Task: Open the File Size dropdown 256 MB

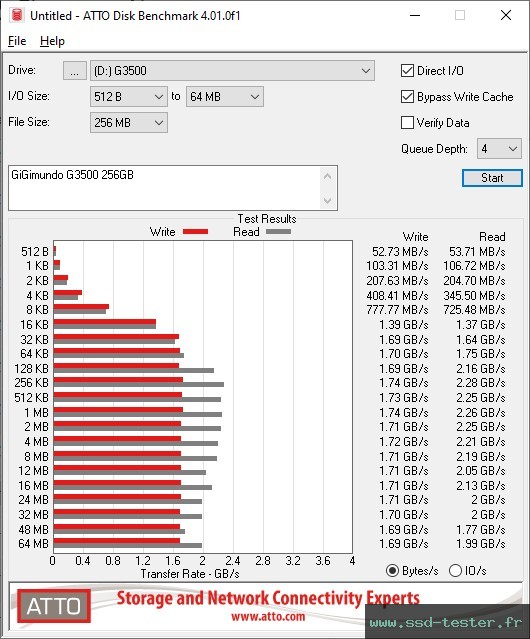Action: [x=128, y=123]
